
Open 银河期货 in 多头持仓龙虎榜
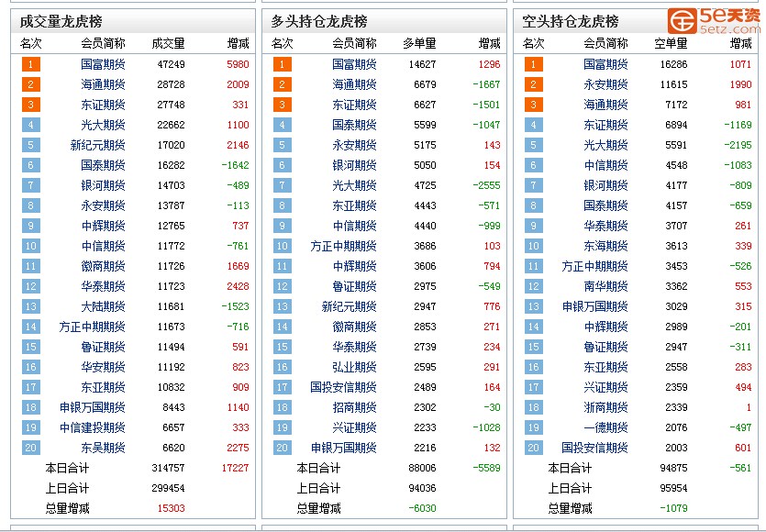click(354, 165)
